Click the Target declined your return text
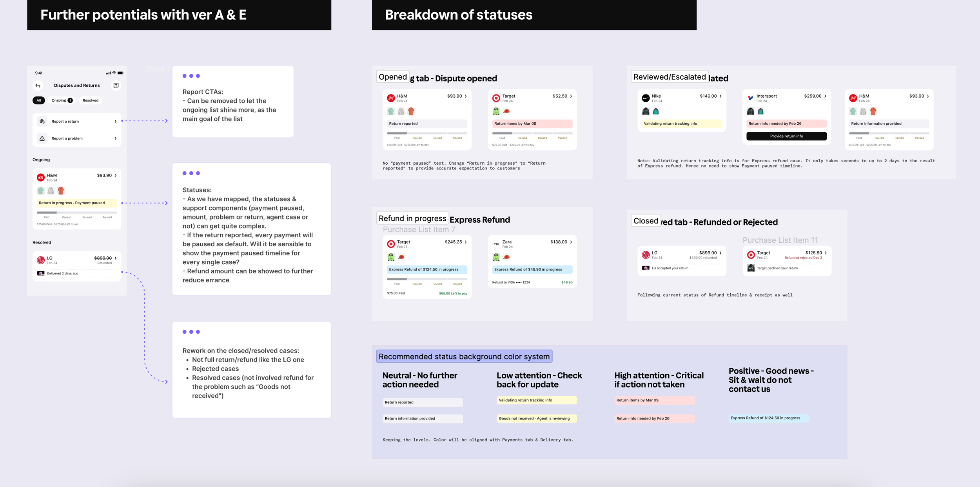The width and height of the screenshot is (980, 487). pos(777,268)
